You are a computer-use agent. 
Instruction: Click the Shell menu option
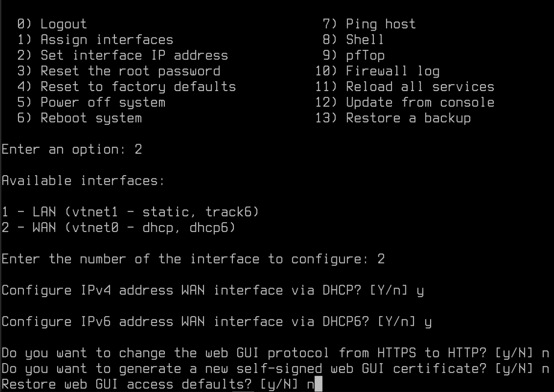tap(364, 40)
